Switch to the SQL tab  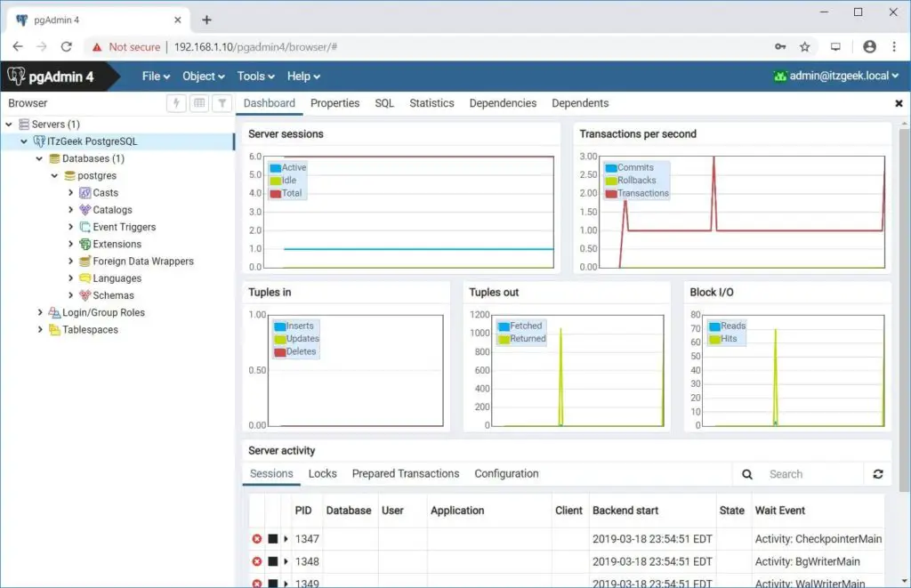click(x=384, y=103)
